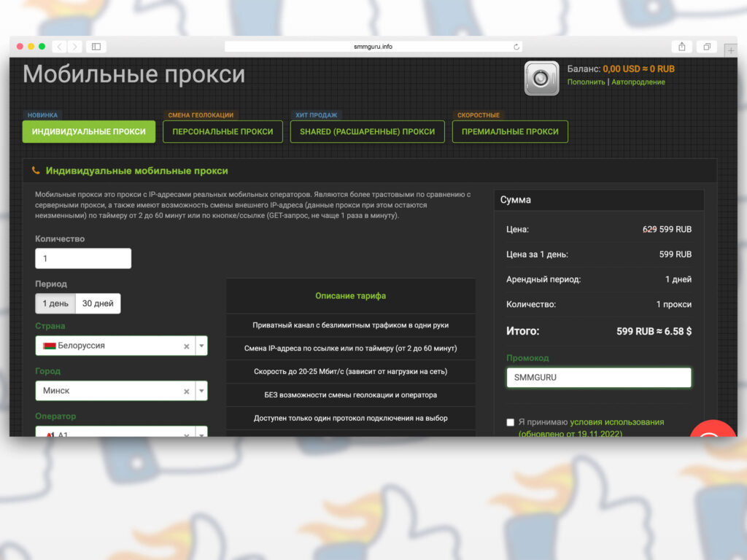This screenshot has width=747, height=560.
Task: Select the 30 дней period
Action: click(x=98, y=303)
